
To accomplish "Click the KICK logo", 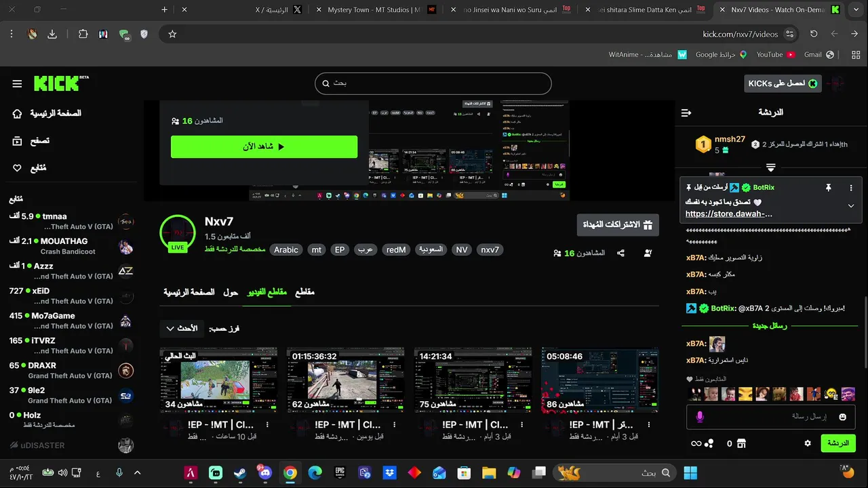I will 61,83.
